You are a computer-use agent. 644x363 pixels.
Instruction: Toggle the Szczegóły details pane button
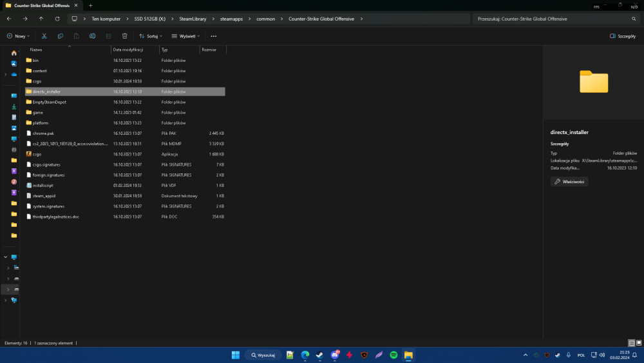click(x=623, y=36)
